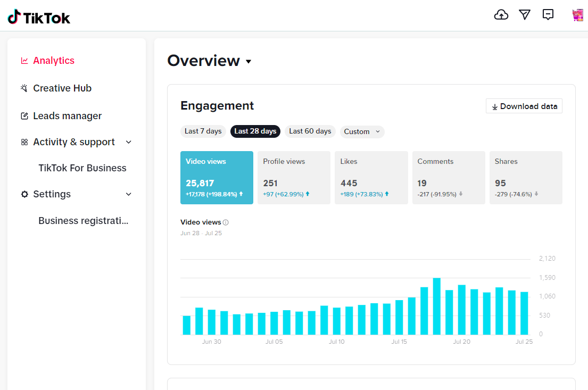Open the inbox chat icon
The image size is (588, 390).
click(x=548, y=14)
